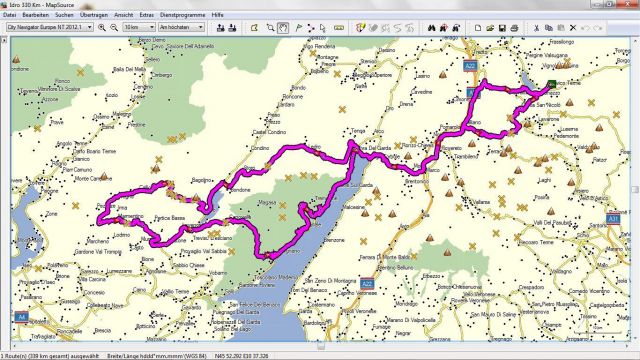Click the green start flag near Levico Terme
The image size is (640, 360).
(x=552, y=84)
